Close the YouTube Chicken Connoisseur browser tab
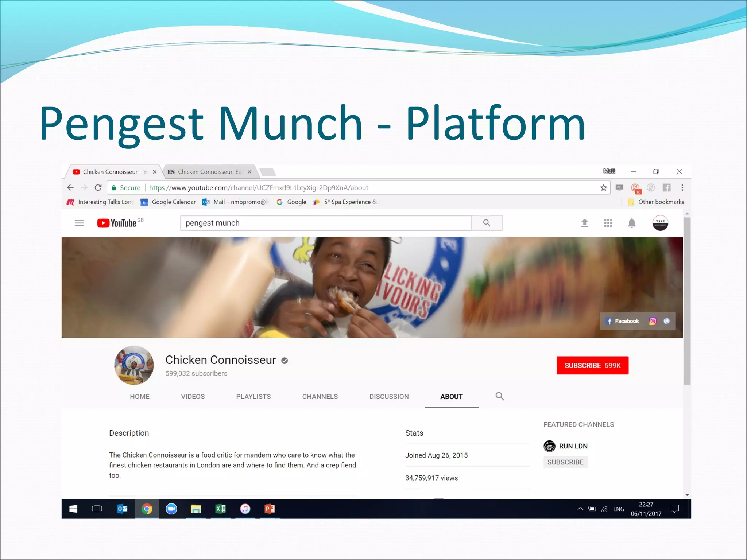Screen dimensions: 747x560 155,172
